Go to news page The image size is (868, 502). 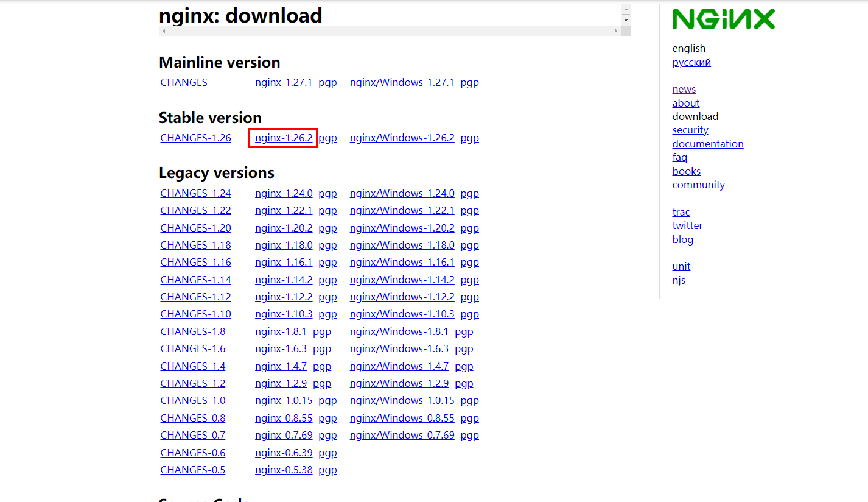684,89
